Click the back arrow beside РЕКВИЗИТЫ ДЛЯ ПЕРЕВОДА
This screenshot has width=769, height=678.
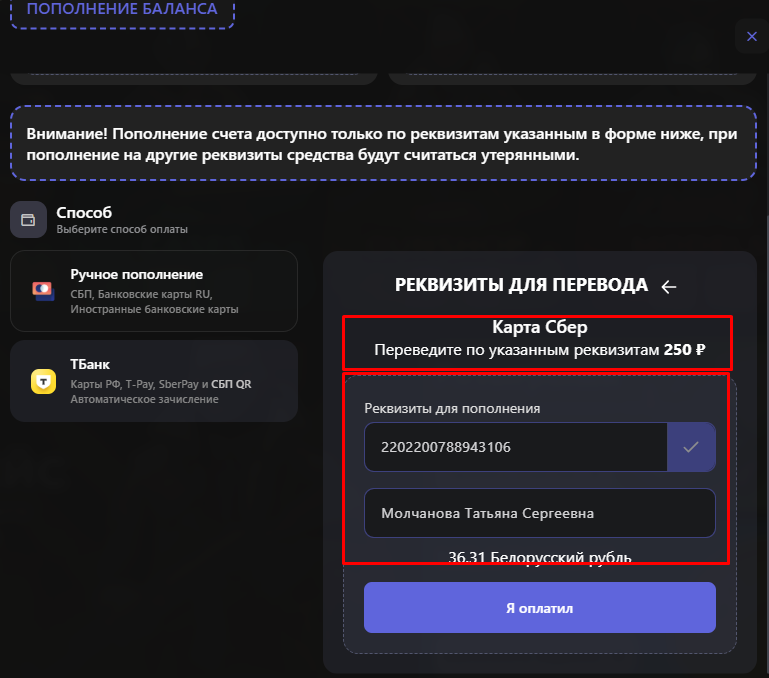click(669, 287)
